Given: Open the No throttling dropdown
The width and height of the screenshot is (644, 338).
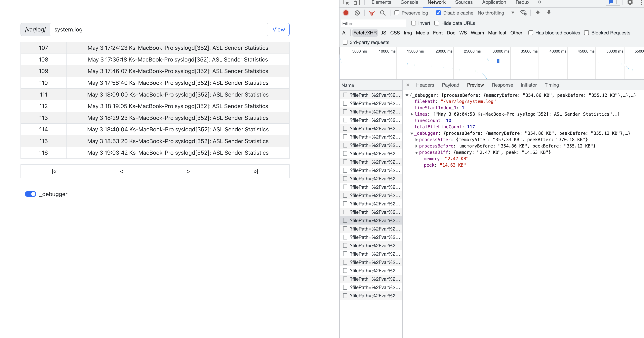Looking at the screenshot, I should (x=496, y=13).
